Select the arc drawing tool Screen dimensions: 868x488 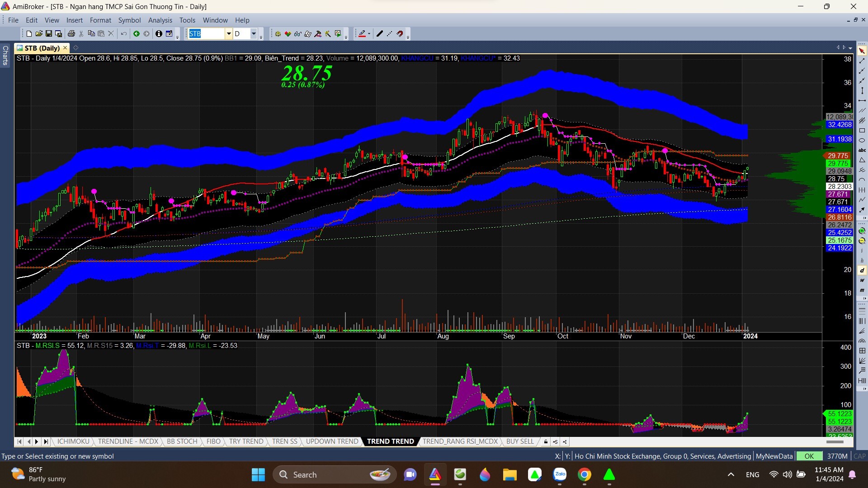pos(862,180)
